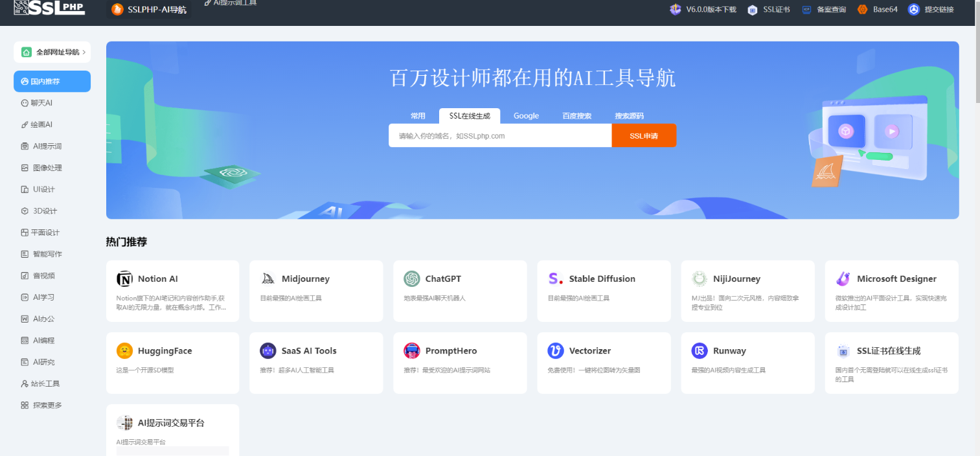
Task: Switch to the 百度搜索 tab
Action: pyautogui.click(x=576, y=116)
